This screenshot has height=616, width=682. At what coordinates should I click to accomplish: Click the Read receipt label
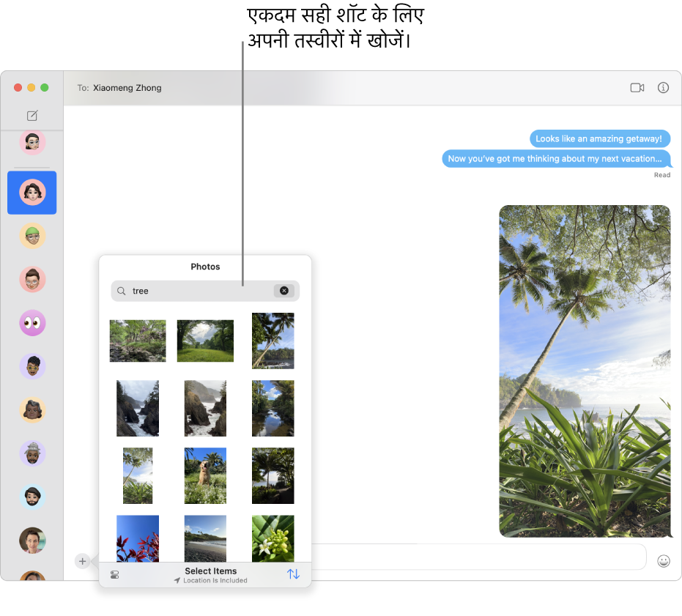[x=662, y=175]
